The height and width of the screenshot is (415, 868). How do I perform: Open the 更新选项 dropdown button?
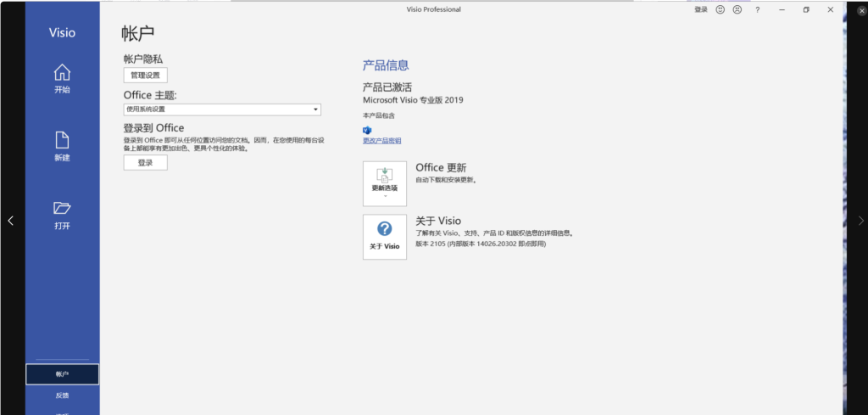click(x=385, y=184)
